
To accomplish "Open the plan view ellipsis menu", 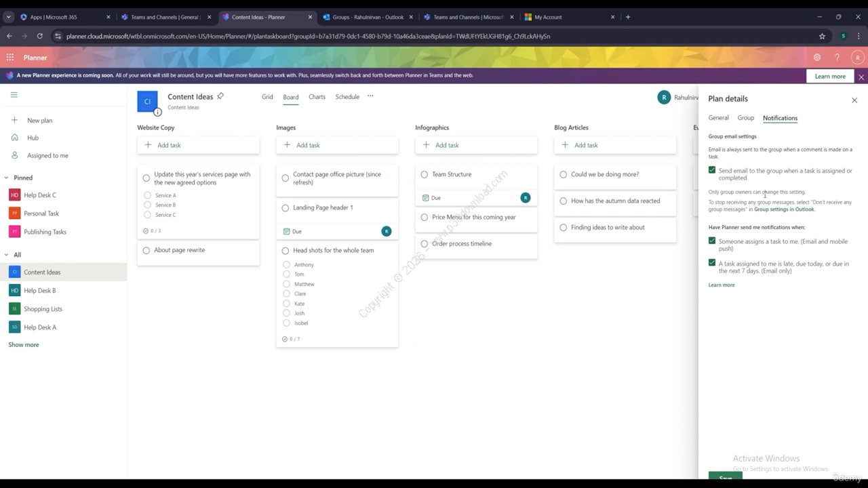I will [370, 96].
